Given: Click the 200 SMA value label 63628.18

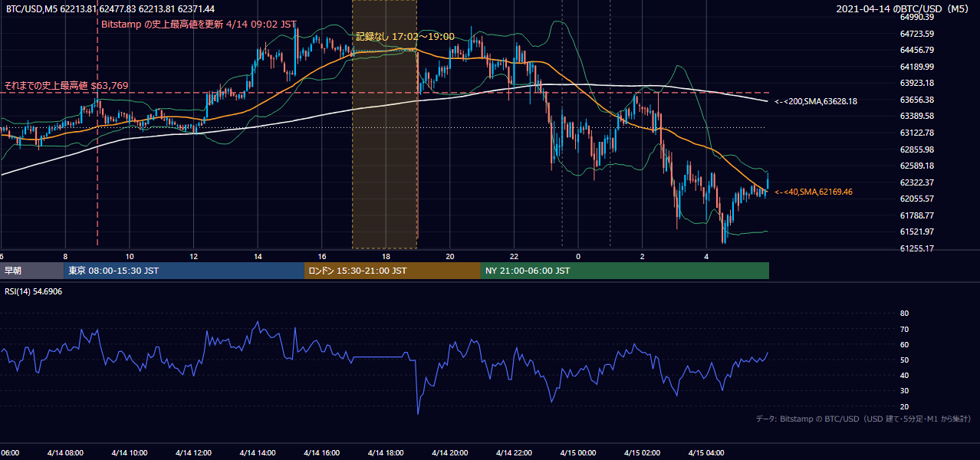Looking at the screenshot, I should tap(815, 100).
